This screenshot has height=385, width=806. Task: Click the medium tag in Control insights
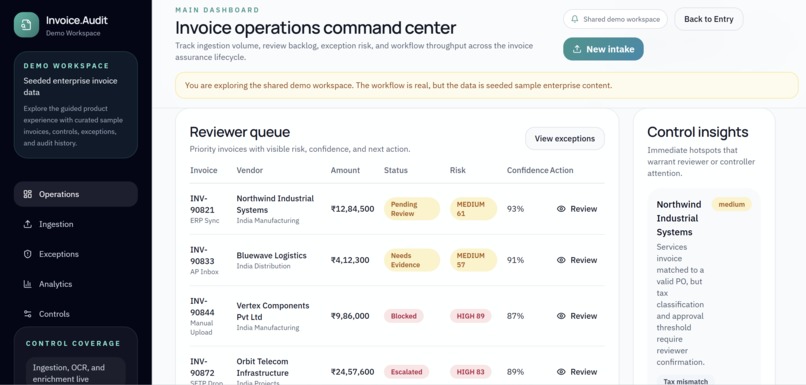pos(731,204)
